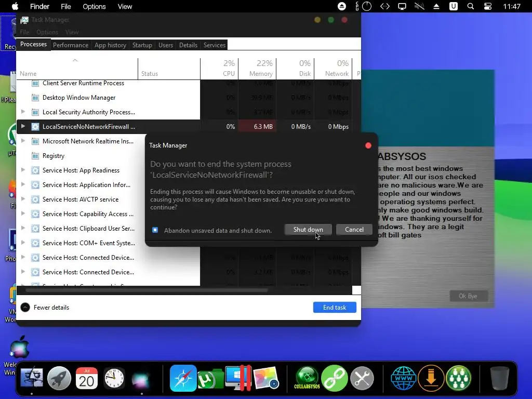Open the Options menu in macOS menu bar

coord(94,6)
